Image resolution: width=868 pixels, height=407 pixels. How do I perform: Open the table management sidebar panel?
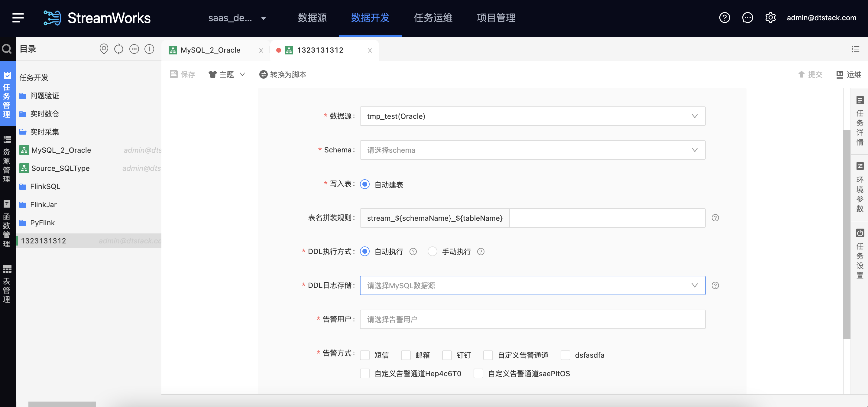click(x=7, y=284)
